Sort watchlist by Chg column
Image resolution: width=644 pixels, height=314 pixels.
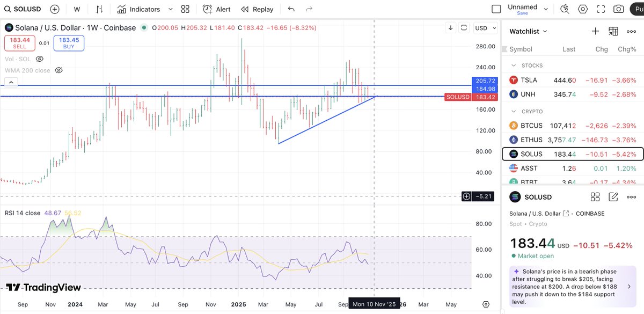click(602, 49)
